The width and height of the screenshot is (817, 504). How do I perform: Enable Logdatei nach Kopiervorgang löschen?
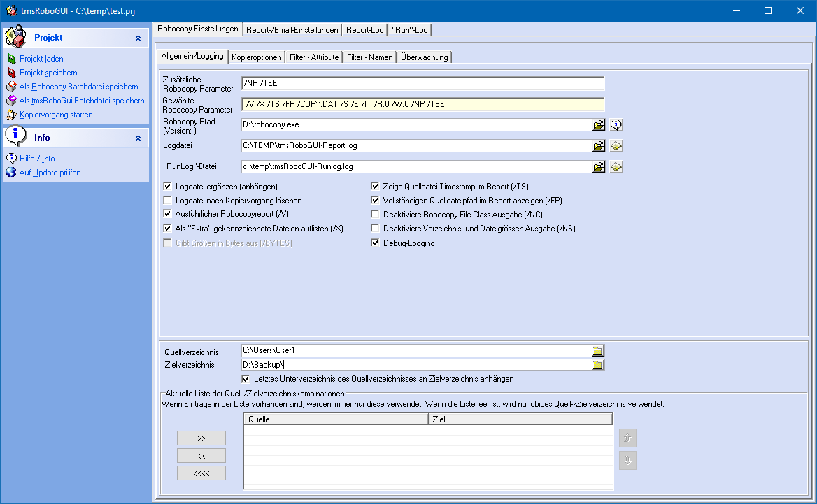(167, 201)
